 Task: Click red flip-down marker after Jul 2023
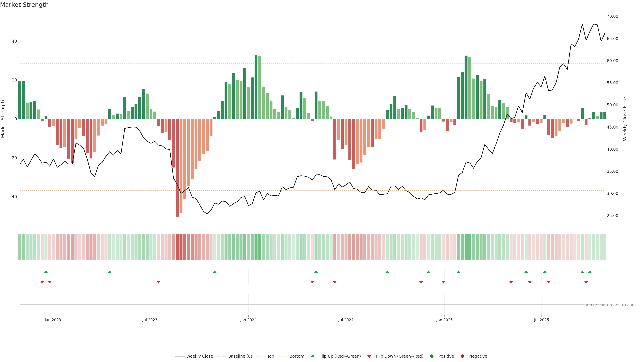(158, 282)
